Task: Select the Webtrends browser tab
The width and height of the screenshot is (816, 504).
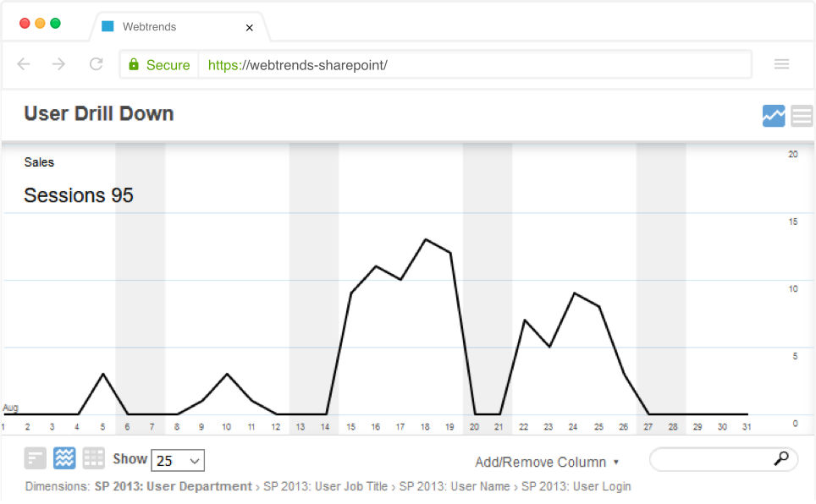Action: [x=179, y=26]
